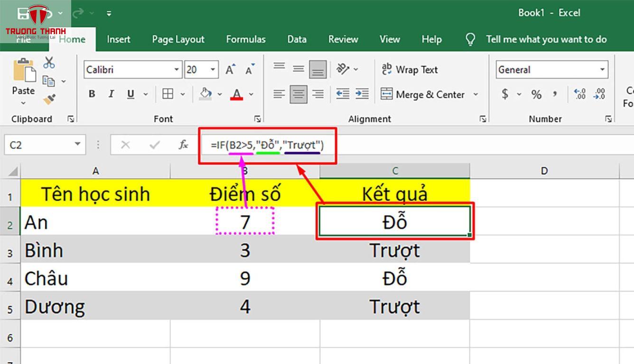Click Tell me what you want to do
634x364 pixels.
click(x=546, y=39)
